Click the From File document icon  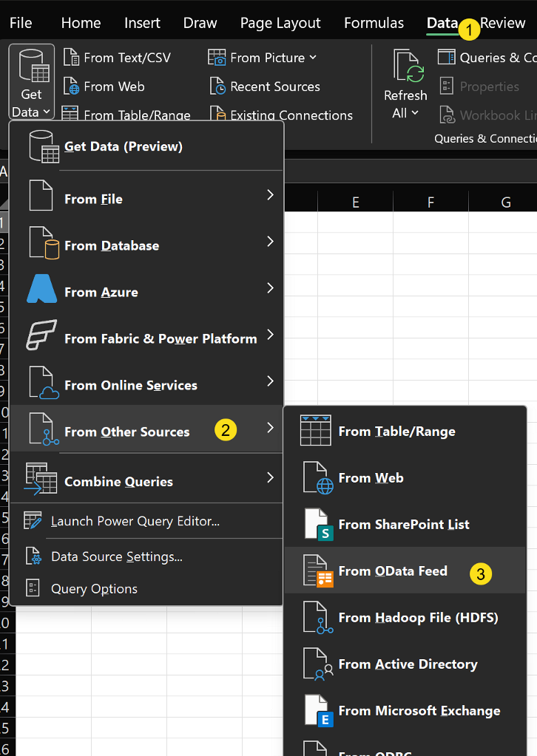pos(41,195)
